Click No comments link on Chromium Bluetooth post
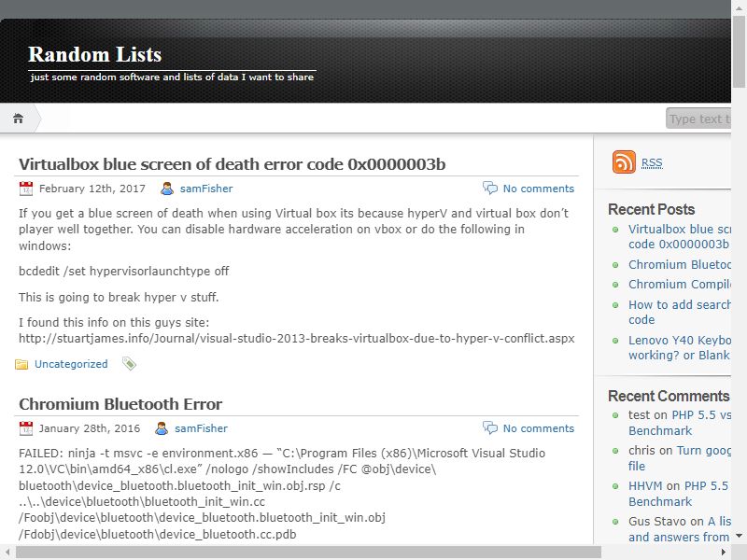The width and height of the screenshot is (747, 560). pyautogui.click(x=539, y=428)
